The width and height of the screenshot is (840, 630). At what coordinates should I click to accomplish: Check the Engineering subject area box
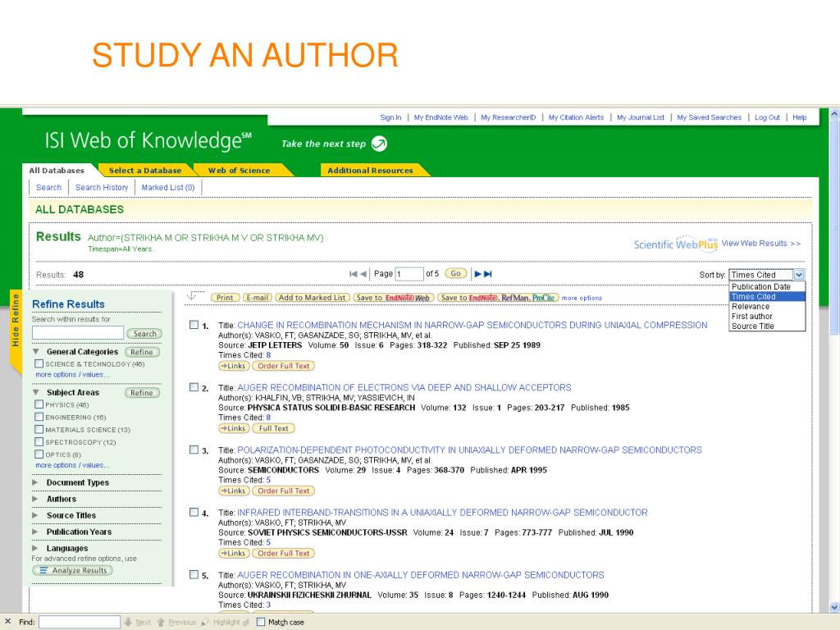39,416
